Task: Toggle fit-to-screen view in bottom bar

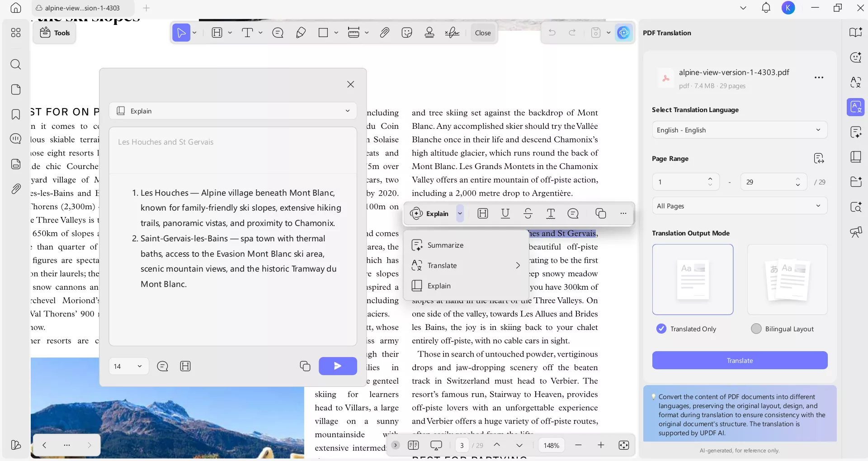Action: 624,445
